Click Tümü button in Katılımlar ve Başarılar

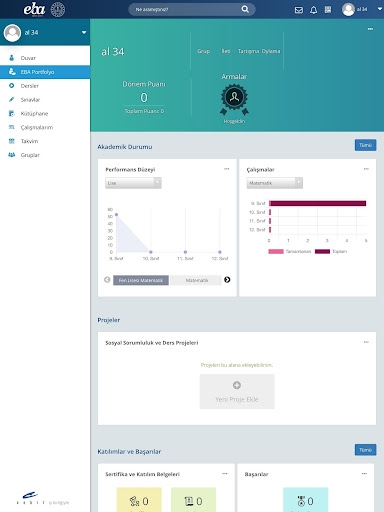pos(365,450)
